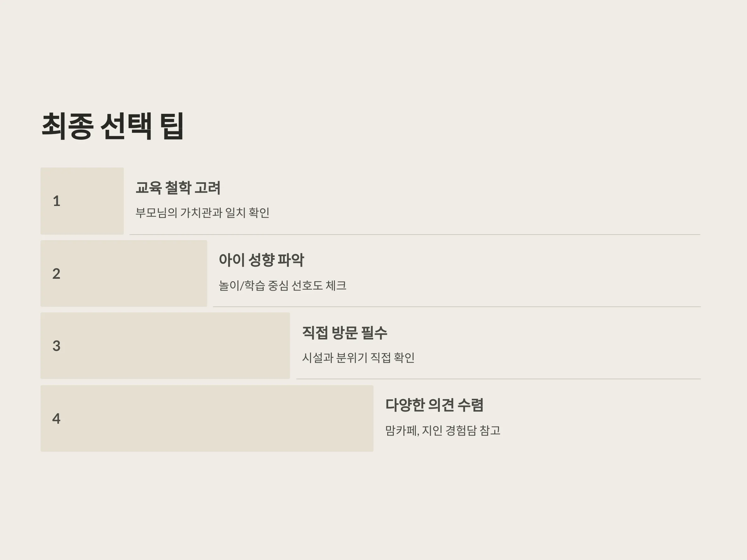Select the text 놀이/학습 중심 선호도 체크
Image resolution: width=747 pixels, height=560 pixels.
282,286
